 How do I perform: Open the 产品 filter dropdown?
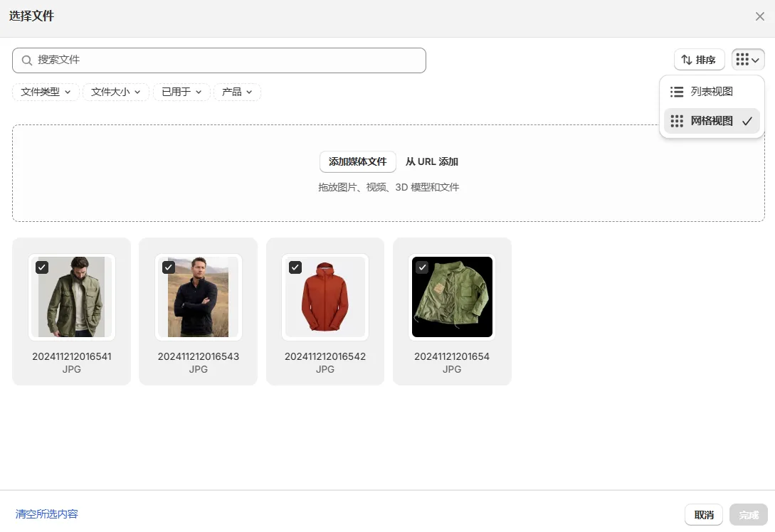click(237, 92)
